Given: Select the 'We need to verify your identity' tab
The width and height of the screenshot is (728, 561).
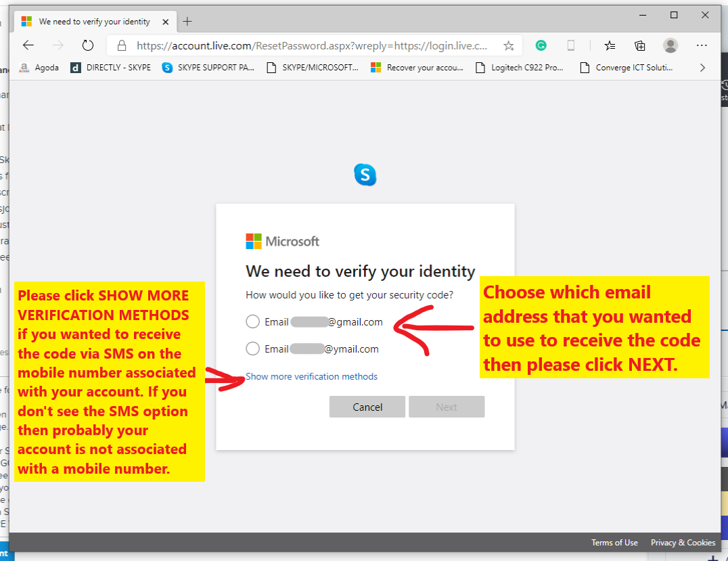Looking at the screenshot, I should pos(95,22).
